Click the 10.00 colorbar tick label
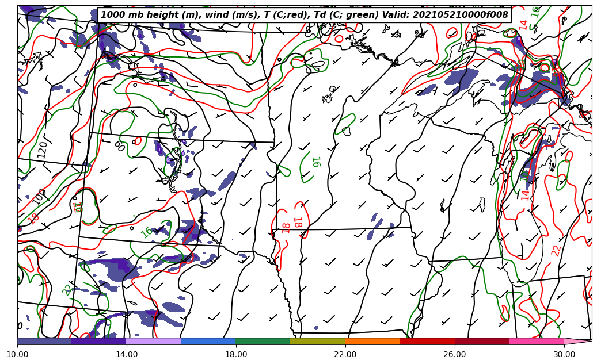 pyautogui.click(x=17, y=354)
